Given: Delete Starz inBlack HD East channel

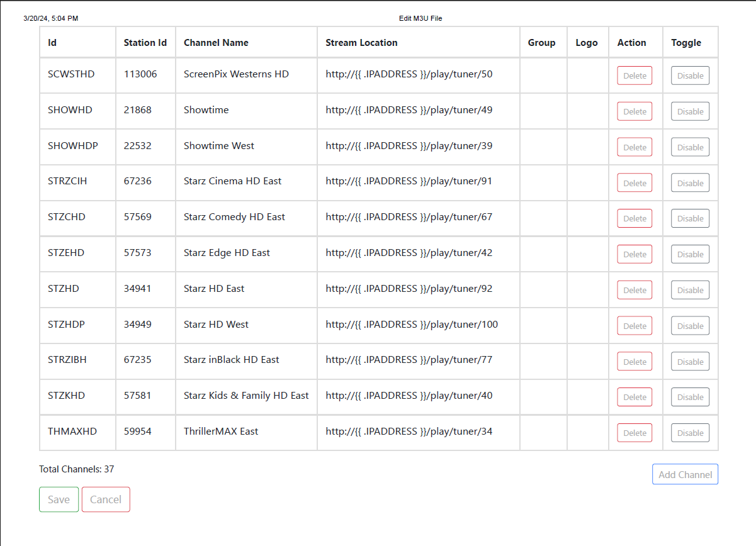Looking at the screenshot, I should tap(634, 362).
